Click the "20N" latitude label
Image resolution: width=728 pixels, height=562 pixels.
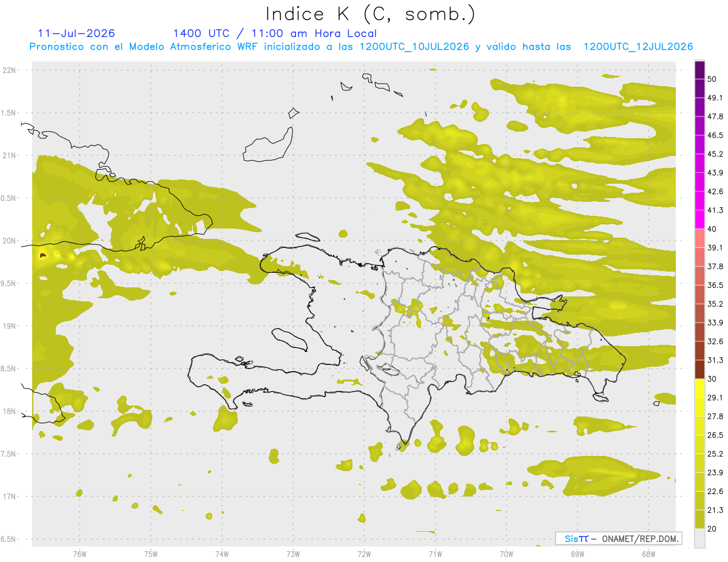(x=10, y=241)
